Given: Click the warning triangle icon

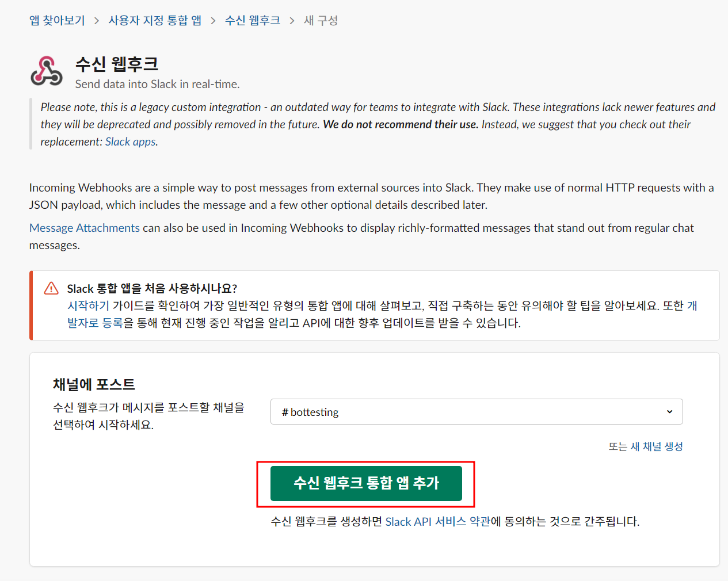Looking at the screenshot, I should (51, 288).
